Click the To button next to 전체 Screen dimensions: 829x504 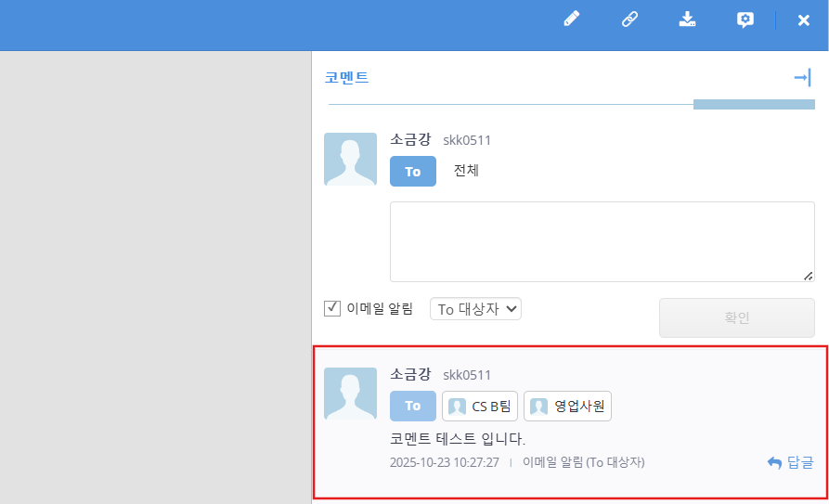click(x=413, y=172)
